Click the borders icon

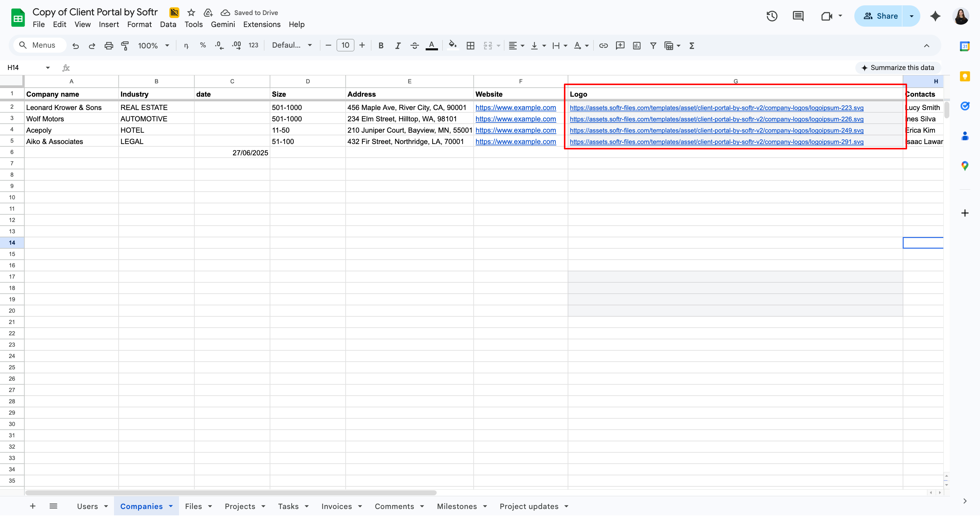[x=470, y=46]
